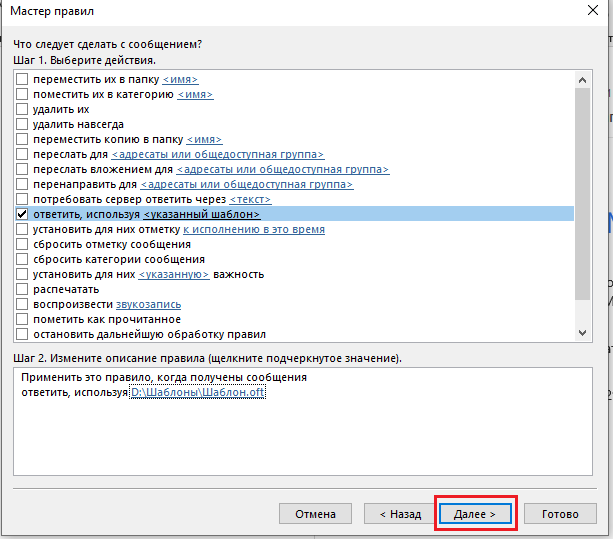Select 'остановить дальнейшую обработку правил' row text

(x=149, y=335)
